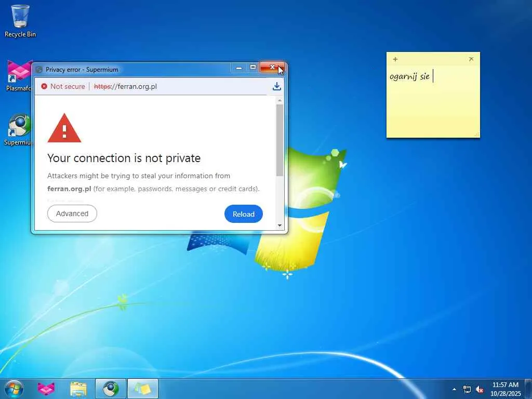Open the Supermium desktop shortcut
The width and height of the screenshot is (532, 399).
(x=19, y=129)
